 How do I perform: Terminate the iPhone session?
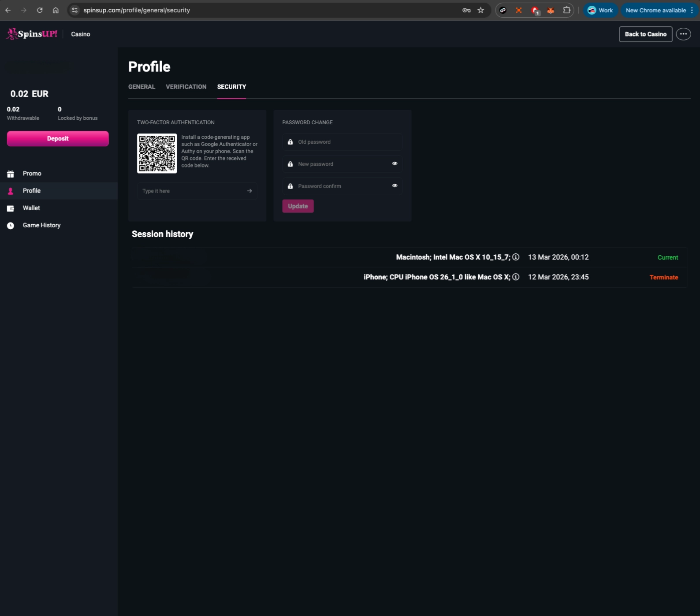[663, 277]
